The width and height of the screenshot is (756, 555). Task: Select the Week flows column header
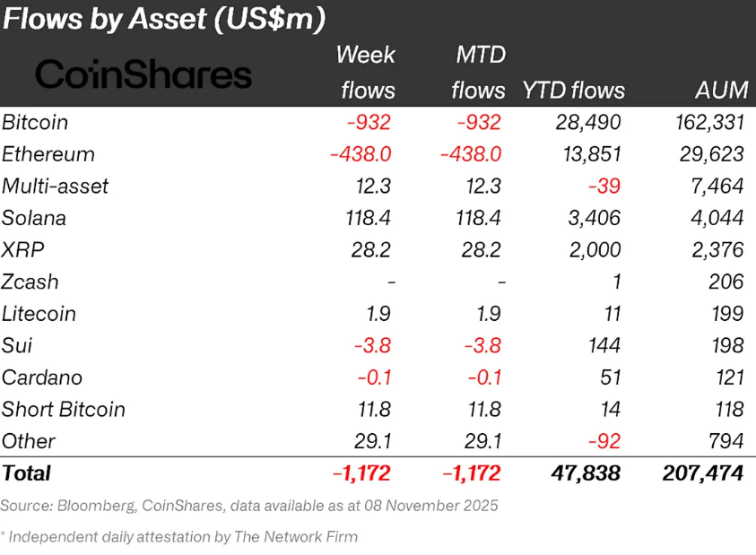(366, 73)
